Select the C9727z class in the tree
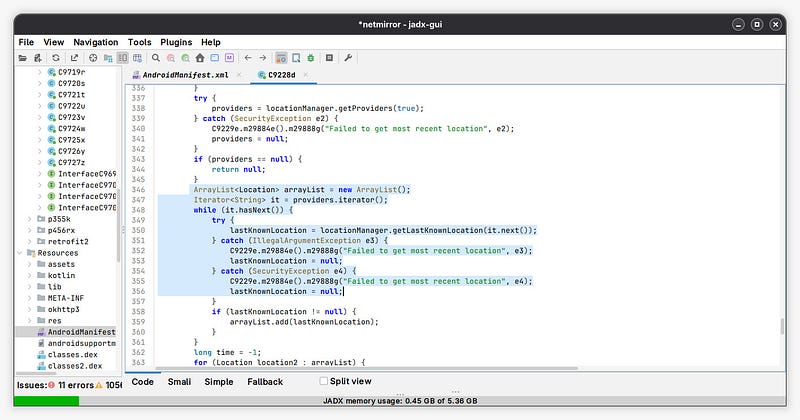Viewport: 800px width, 420px height. click(x=71, y=163)
